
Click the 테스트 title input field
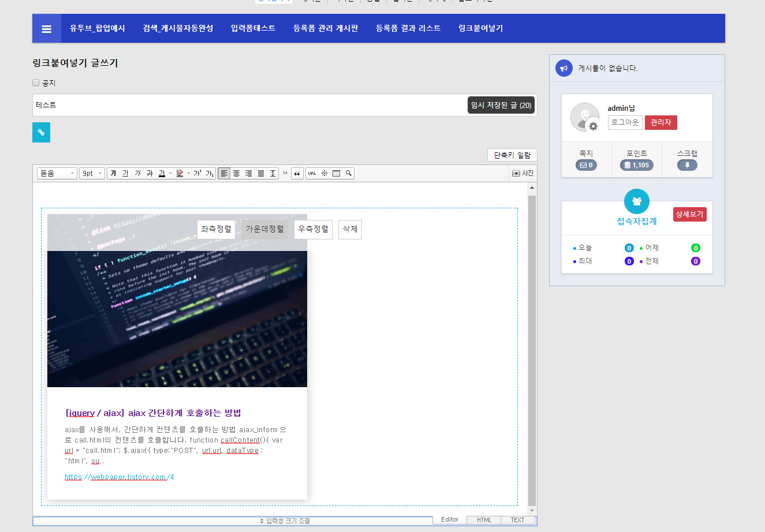pyautogui.click(x=248, y=105)
